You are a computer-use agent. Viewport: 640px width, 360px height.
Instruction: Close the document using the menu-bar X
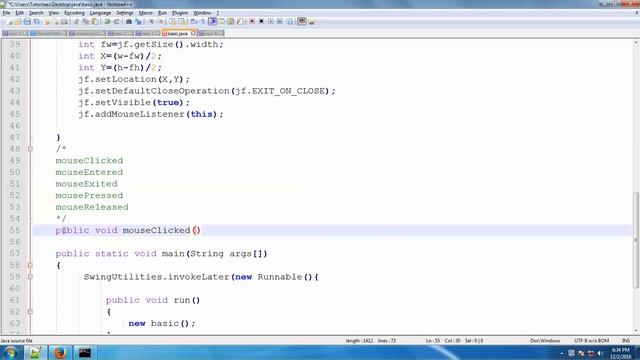click(636, 13)
